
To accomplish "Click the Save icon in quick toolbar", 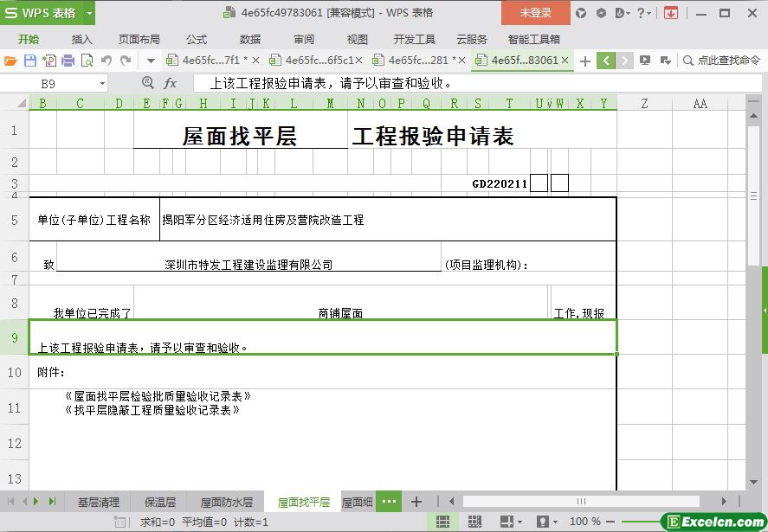I will click(x=30, y=61).
